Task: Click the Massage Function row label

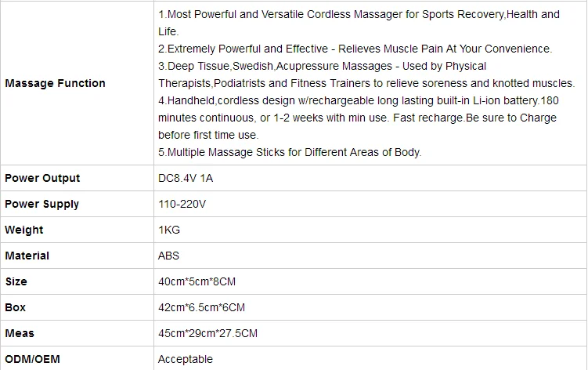Action: point(55,83)
